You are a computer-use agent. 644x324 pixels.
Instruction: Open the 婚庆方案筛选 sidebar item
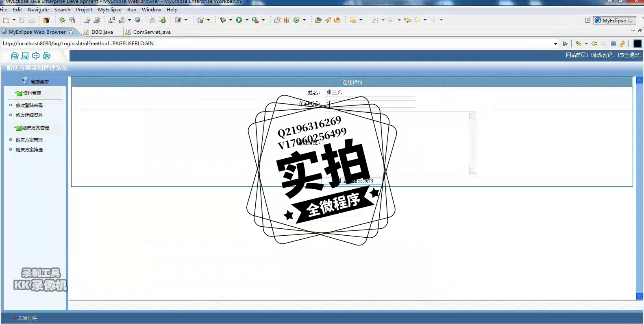[29, 150]
